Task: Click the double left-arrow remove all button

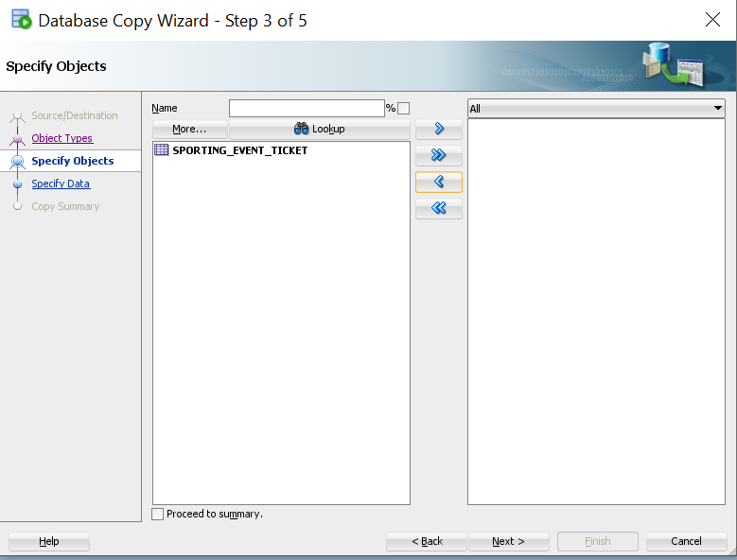Action: click(439, 208)
